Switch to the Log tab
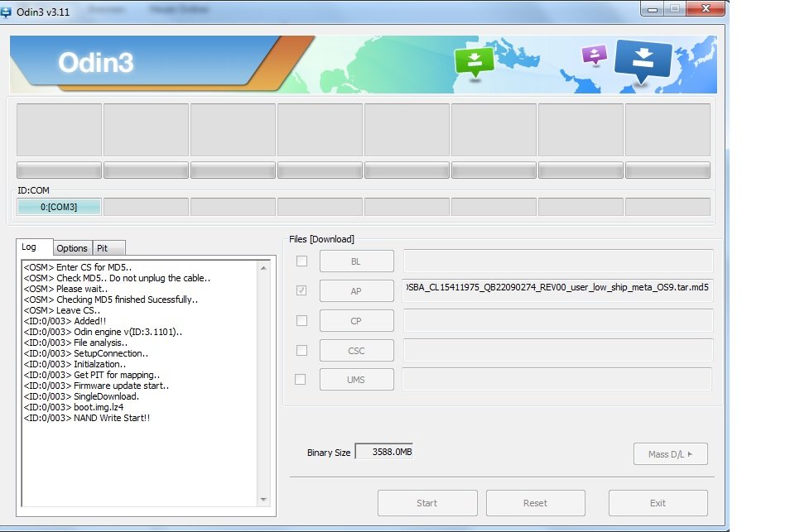 pyautogui.click(x=34, y=247)
